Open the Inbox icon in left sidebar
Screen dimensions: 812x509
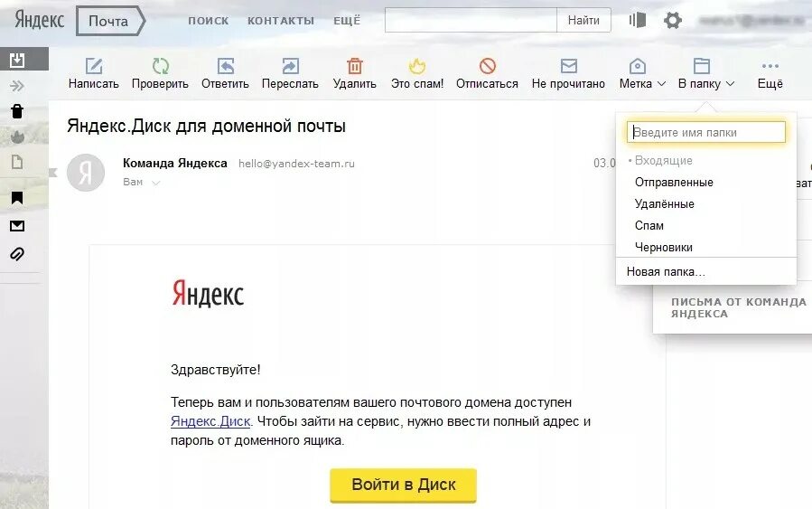17,60
